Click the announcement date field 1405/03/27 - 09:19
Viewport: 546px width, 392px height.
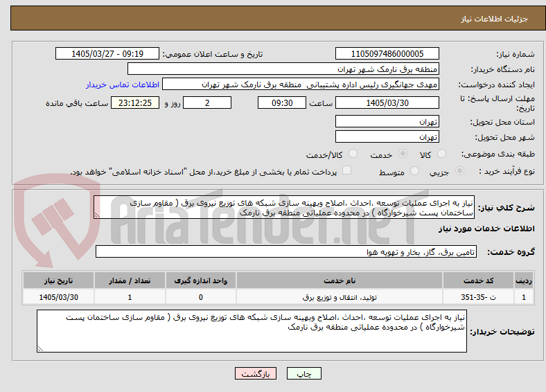tap(107, 54)
